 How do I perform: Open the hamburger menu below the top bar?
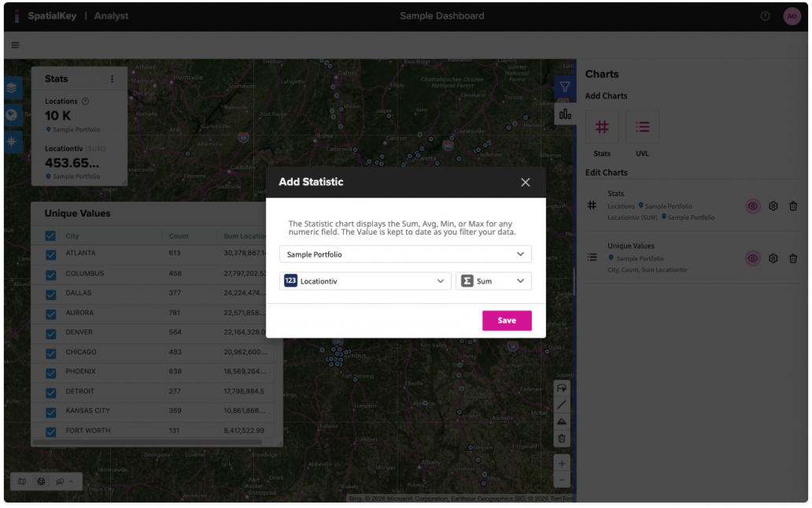pyautogui.click(x=14, y=45)
